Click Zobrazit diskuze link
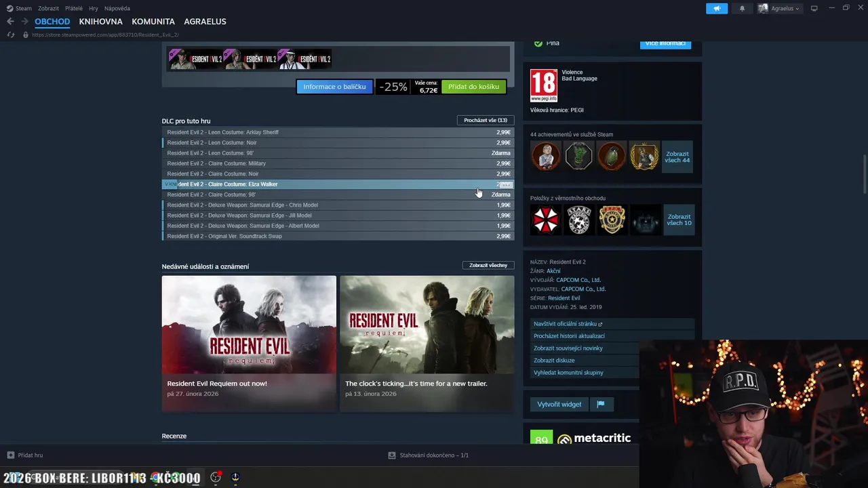This screenshot has height=488, width=868. pos(585,361)
